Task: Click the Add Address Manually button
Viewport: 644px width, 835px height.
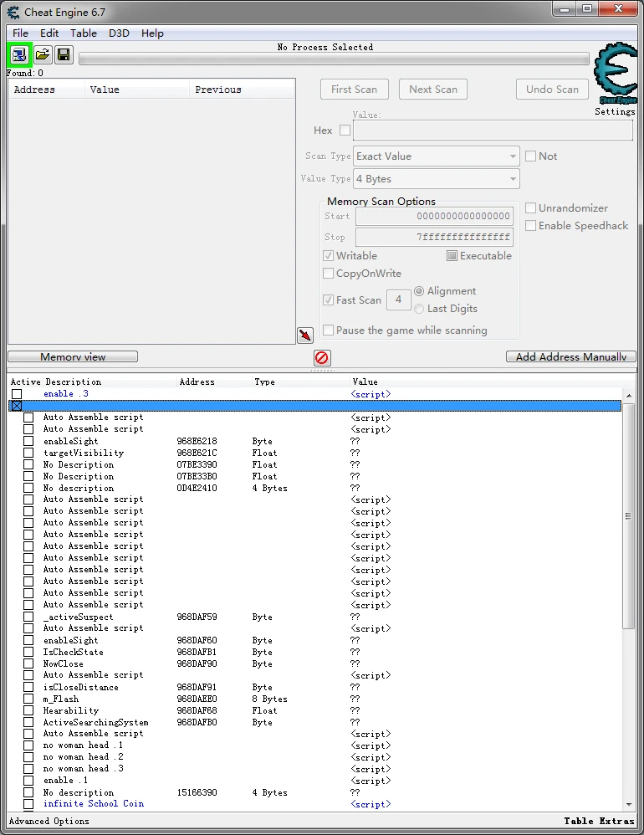Action: pyautogui.click(x=570, y=357)
